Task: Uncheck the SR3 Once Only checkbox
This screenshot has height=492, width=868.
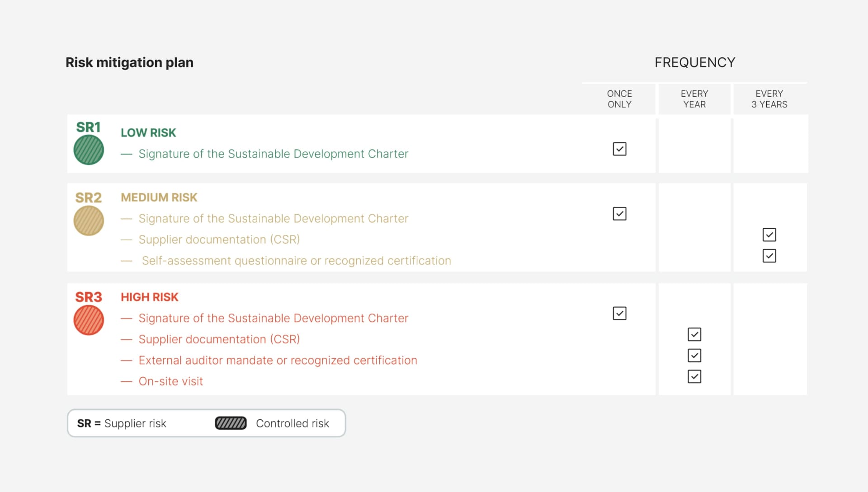Action: tap(619, 313)
